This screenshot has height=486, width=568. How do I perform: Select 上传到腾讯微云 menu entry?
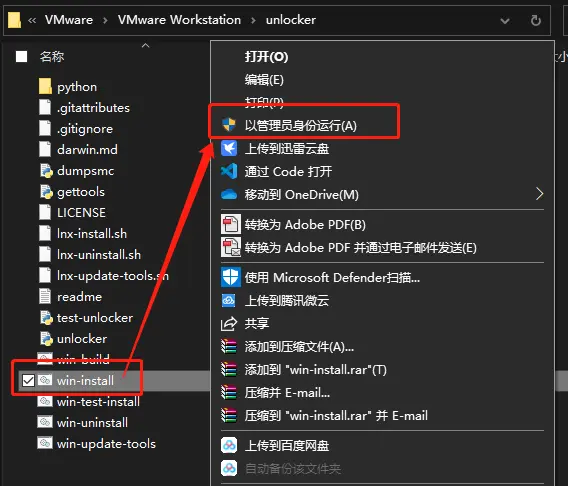287,301
